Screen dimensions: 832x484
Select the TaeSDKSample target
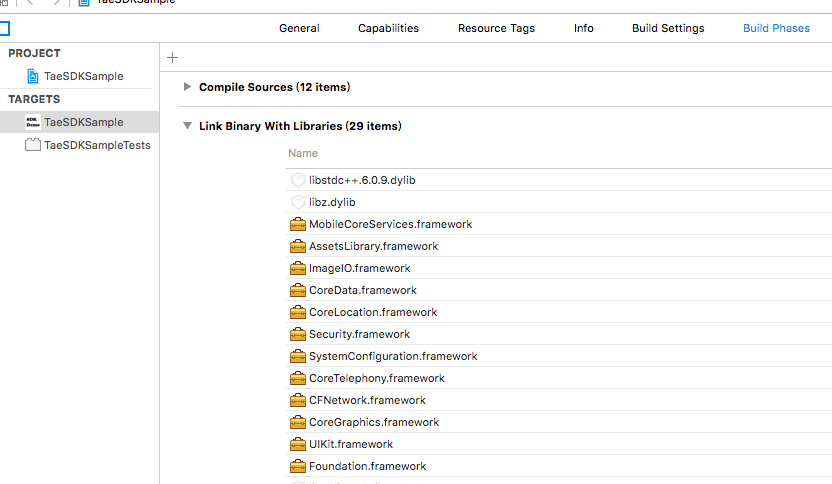point(80,122)
